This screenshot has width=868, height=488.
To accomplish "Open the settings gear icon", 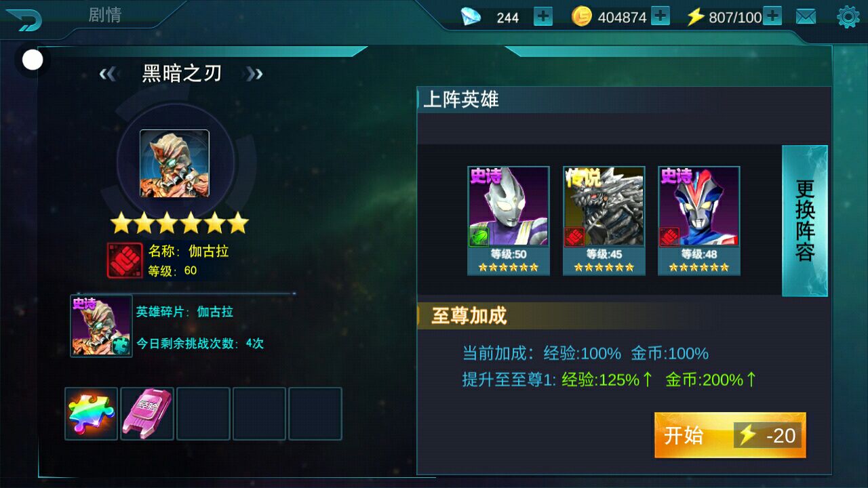I will [x=848, y=17].
